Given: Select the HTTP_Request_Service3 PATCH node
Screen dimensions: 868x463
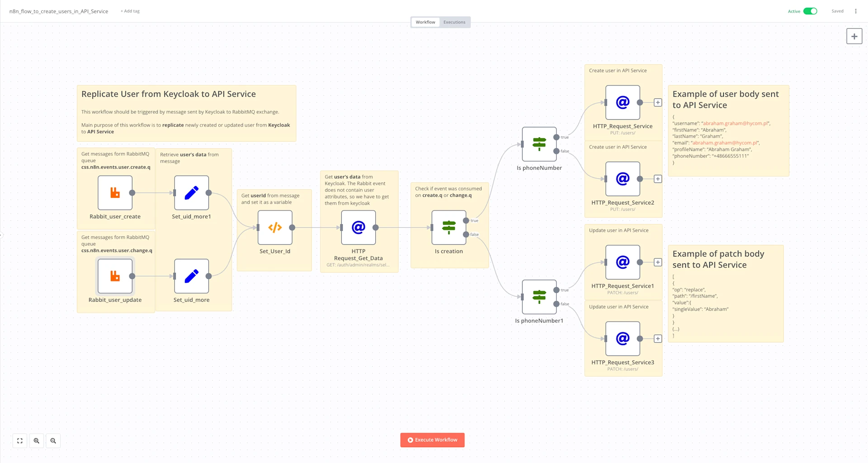Looking at the screenshot, I should tap(623, 338).
